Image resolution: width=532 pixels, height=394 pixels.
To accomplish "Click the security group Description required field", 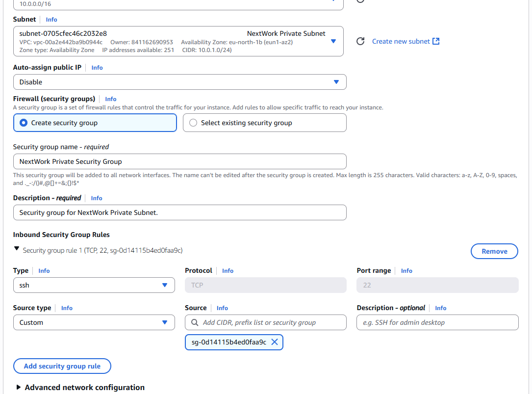I will click(x=179, y=212).
